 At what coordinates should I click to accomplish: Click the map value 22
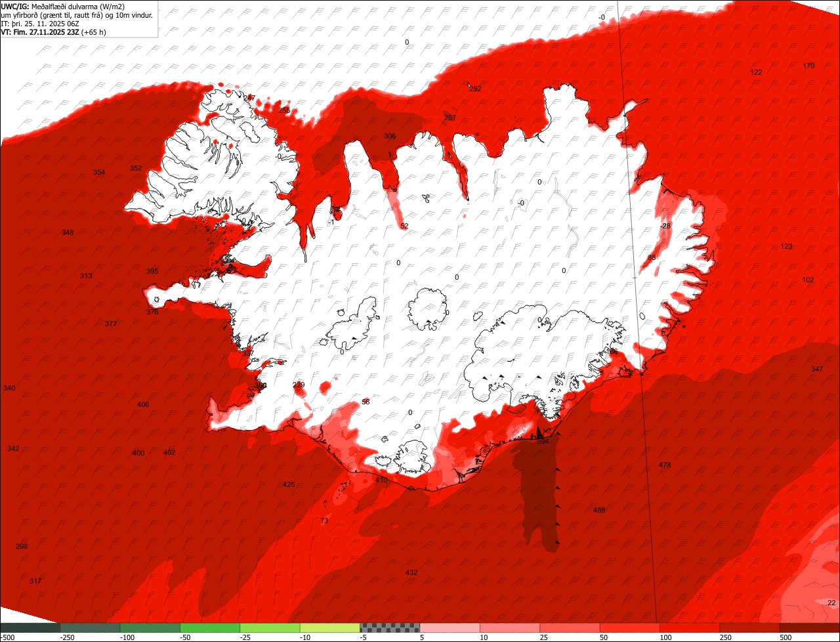click(x=831, y=603)
